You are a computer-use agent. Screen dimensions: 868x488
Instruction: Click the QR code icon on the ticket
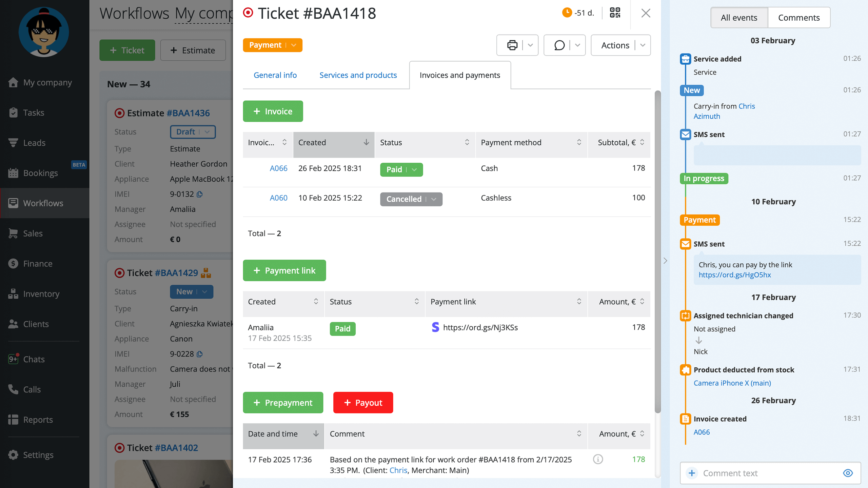point(614,13)
